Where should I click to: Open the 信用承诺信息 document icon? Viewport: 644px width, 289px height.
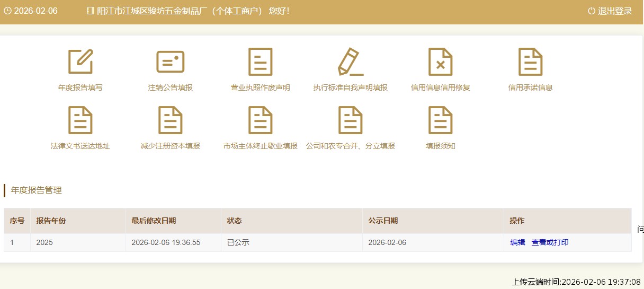[531, 62]
